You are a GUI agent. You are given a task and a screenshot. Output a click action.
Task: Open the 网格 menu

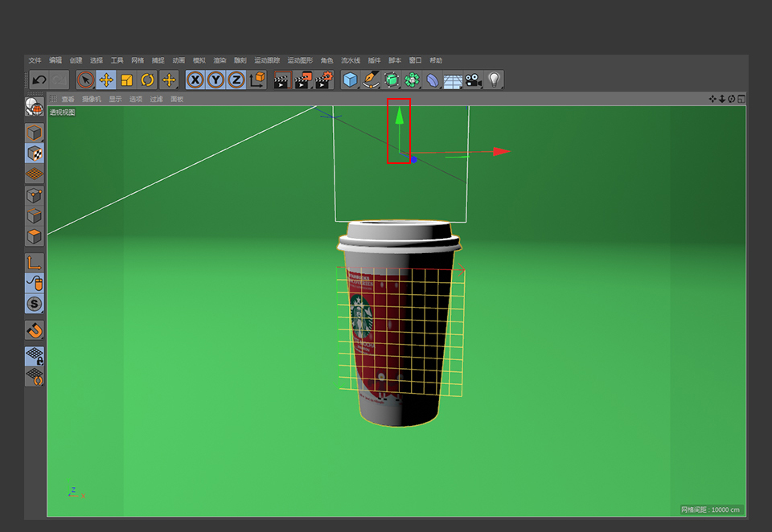(138, 60)
